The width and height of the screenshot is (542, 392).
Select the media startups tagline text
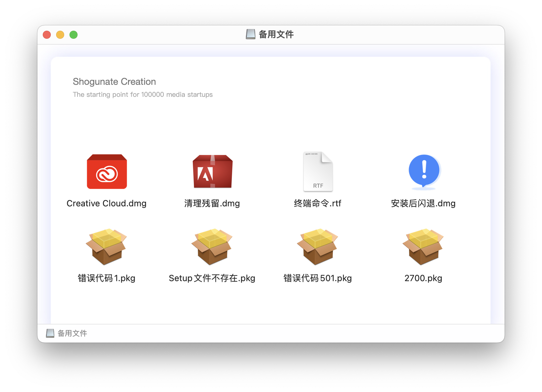pos(142,94)
